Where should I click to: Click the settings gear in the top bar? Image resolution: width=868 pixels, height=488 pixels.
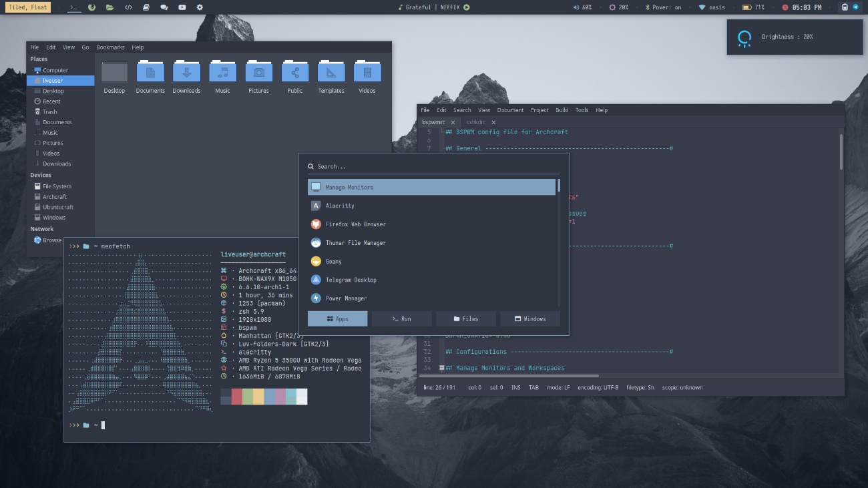point(199,7)
